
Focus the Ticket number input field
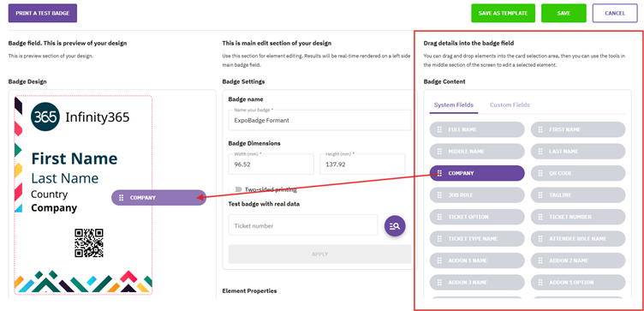303,225
